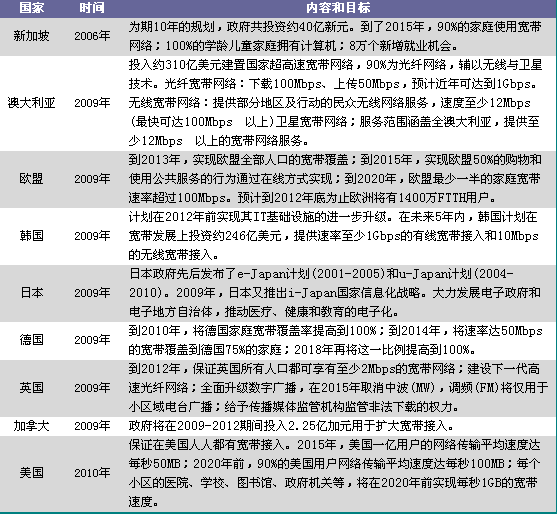Select the 加拿大 country cell
Image resolution: width=557 pixels, height=514 pixels.
tap(32, 426)
